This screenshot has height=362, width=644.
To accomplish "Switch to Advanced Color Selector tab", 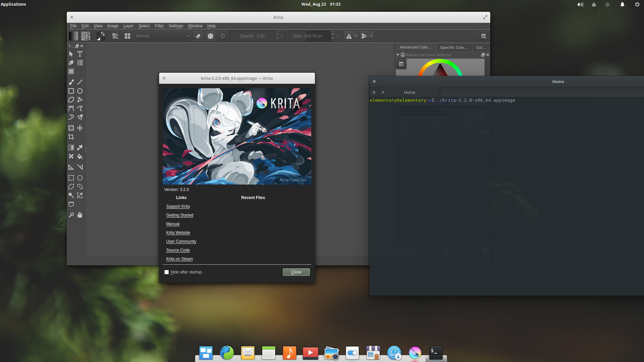I will click(x=415, y=47).
